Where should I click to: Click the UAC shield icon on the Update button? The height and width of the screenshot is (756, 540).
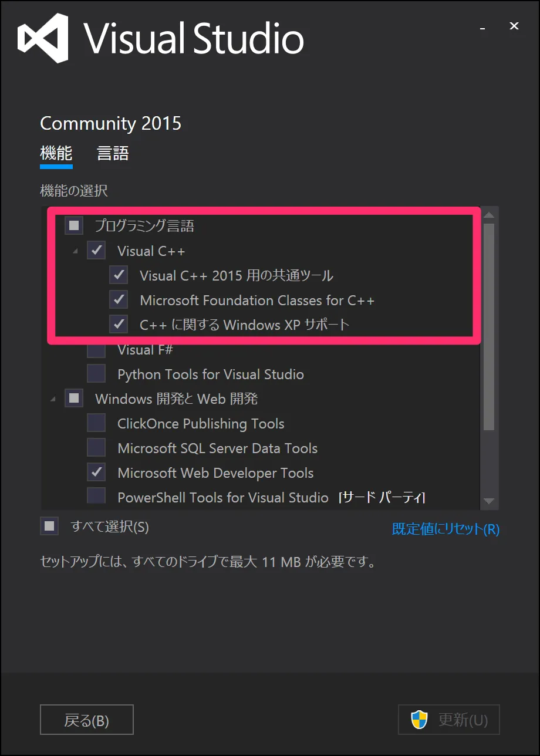coord(419,719)
